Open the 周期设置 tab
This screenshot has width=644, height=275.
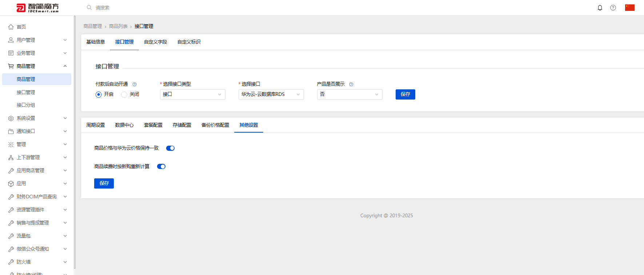(x=95, y=125)
